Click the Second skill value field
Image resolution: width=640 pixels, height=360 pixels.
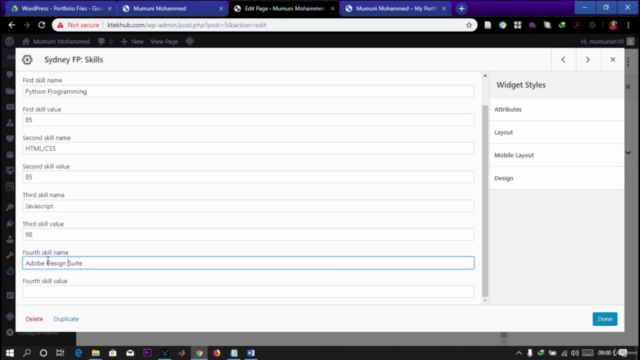point(248,177)
